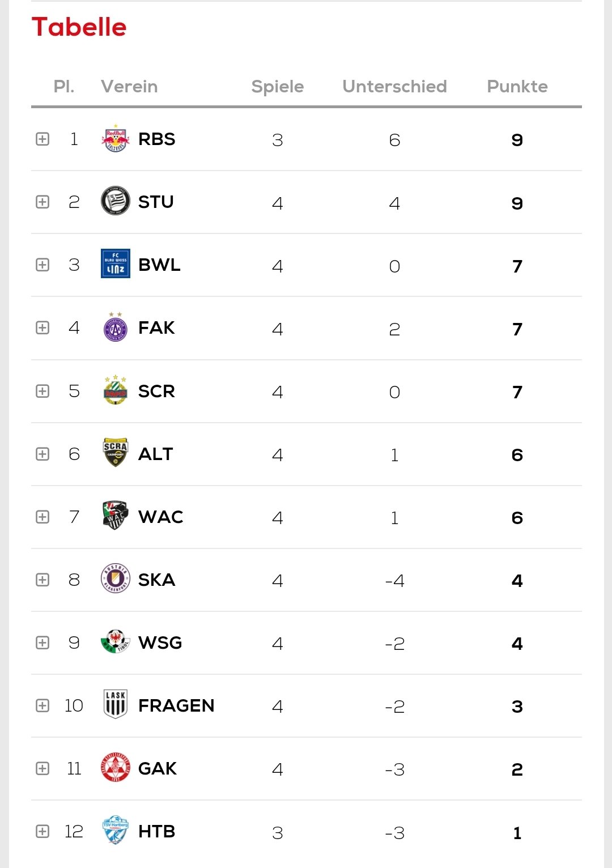
Task: Click the GAK red crest
Action: coord(116,768)
